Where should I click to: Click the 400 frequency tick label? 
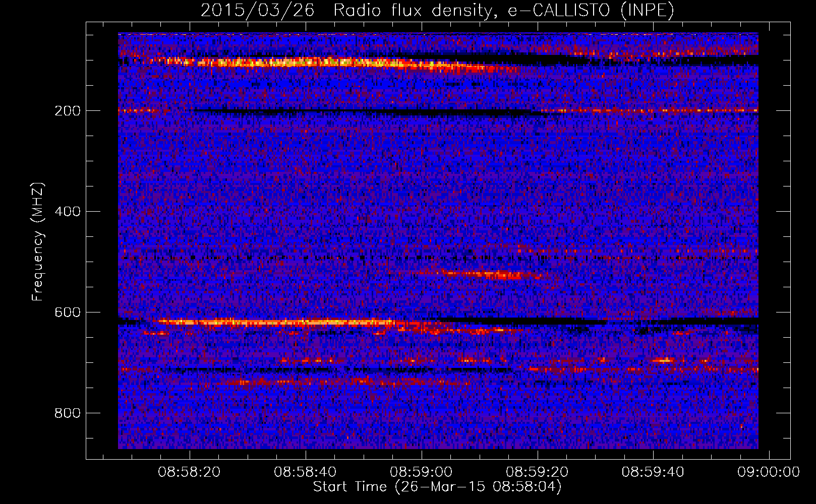(x=68, y=212)
